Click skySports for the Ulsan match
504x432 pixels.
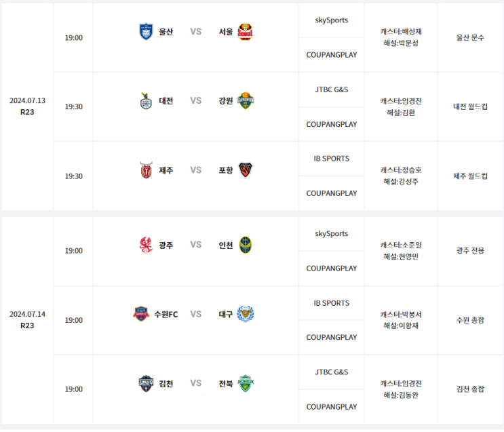point(332,20)
